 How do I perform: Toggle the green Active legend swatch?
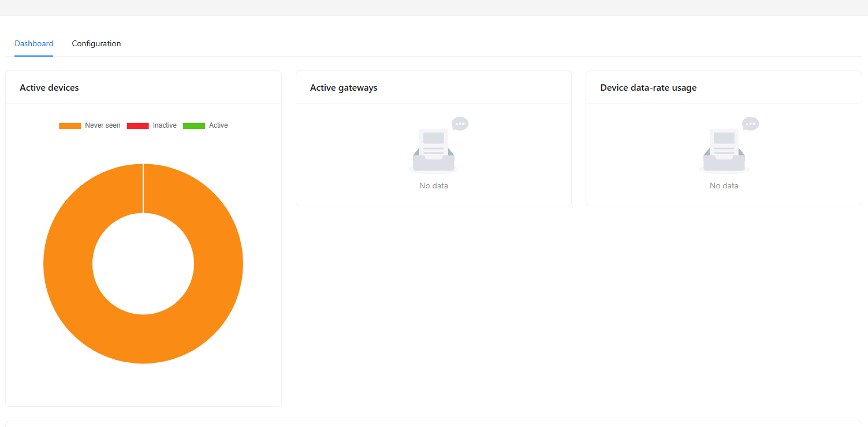click(194, 126)
